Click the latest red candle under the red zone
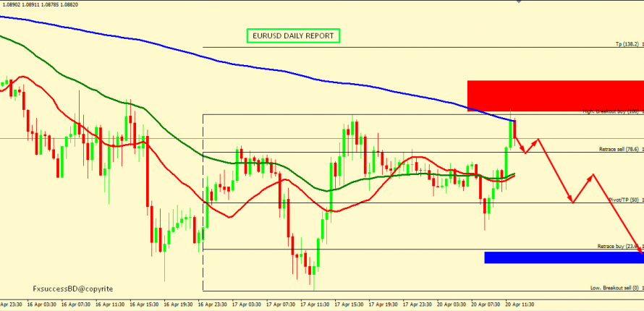The height and width of the screenshot is (311, 644). point(514,129)
